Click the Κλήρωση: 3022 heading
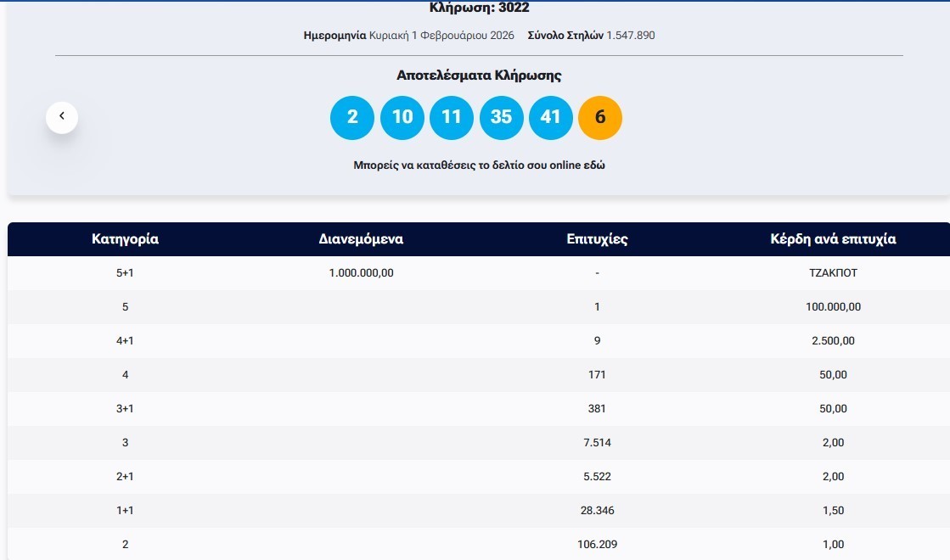Screen dimensions: 950x560 pos(479,8)
